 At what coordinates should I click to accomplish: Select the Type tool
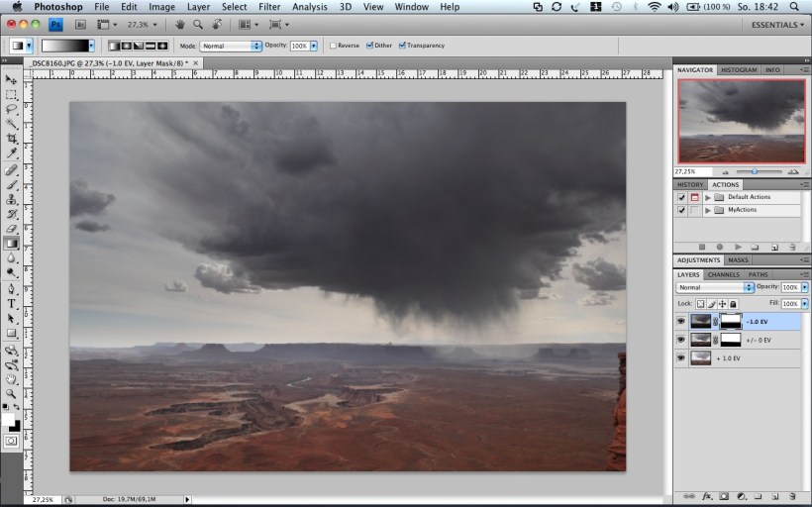point(11,304)
